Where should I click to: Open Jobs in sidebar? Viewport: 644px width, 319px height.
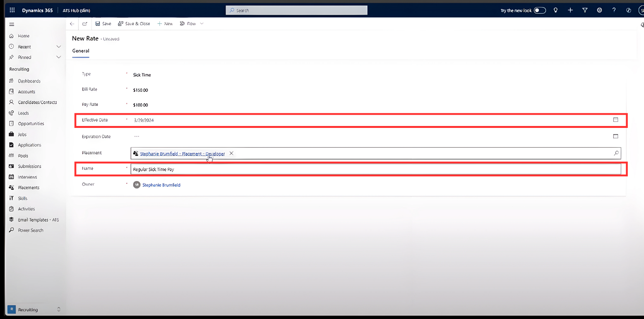pyautogui.click(x=22, y=134)
